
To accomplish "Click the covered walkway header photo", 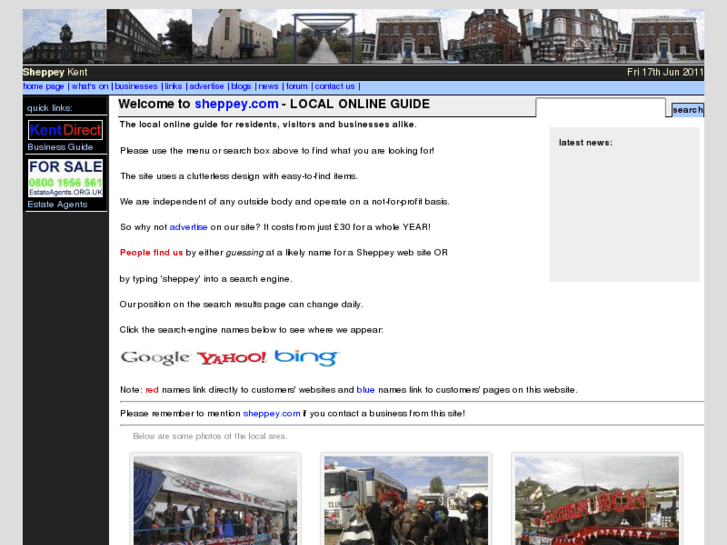I will point(319,36).
